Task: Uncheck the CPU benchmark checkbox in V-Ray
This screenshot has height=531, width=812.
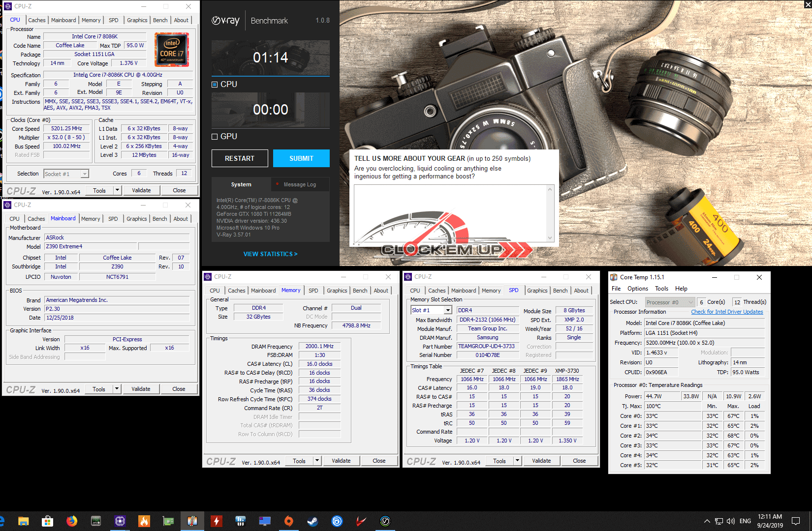Action: 215,85
